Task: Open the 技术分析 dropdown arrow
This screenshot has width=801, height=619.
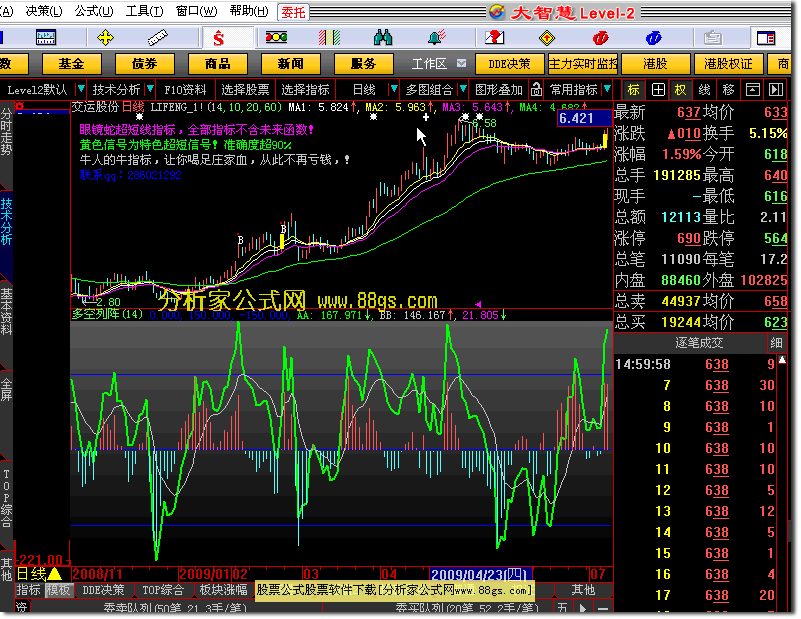Action: click(150, 89)
